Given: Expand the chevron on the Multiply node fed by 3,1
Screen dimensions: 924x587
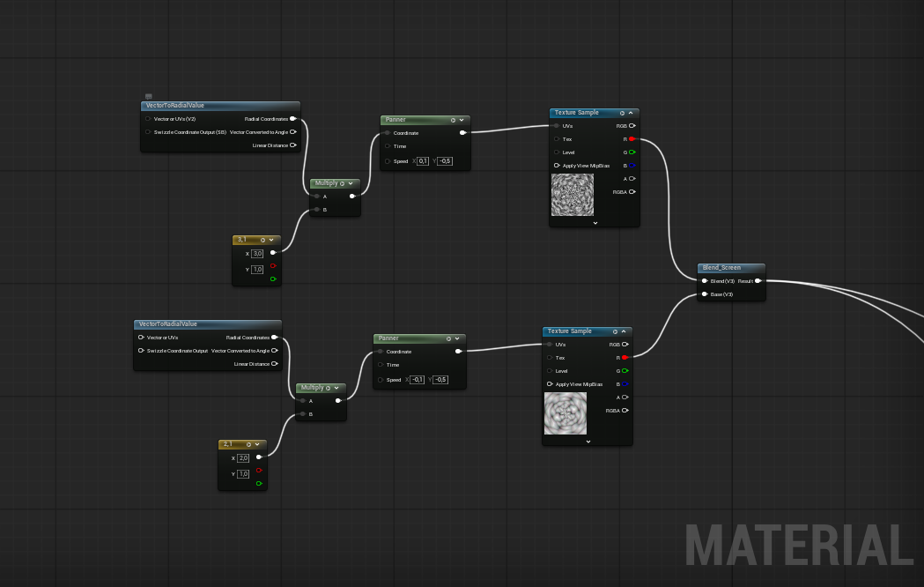Looking at the screenshot, I should click(351, 183).
